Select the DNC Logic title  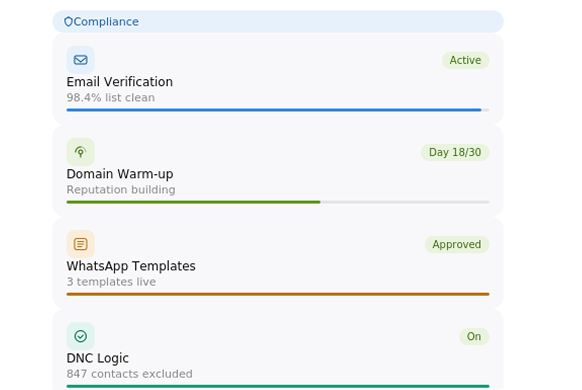pos(98,358)
